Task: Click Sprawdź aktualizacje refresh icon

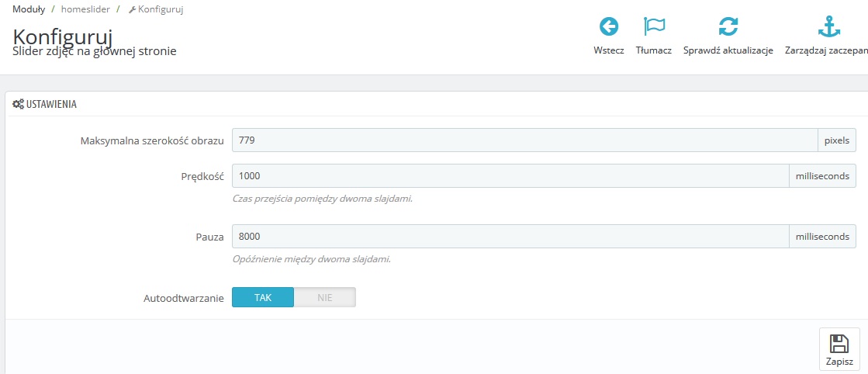Action: click(x=728, y=26)
